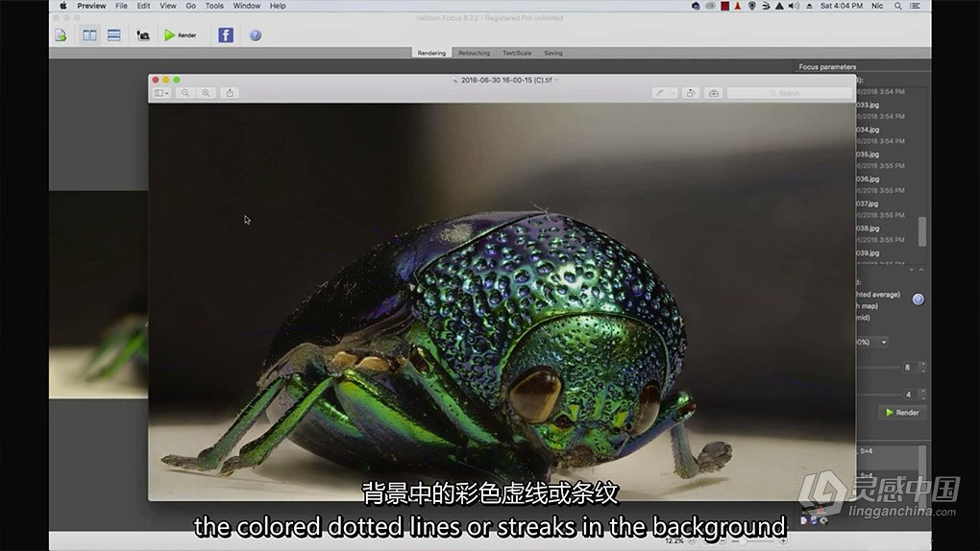Click the user name Nic in menu bar
Screen dimensions: 980x551
[x=877, y=6]
